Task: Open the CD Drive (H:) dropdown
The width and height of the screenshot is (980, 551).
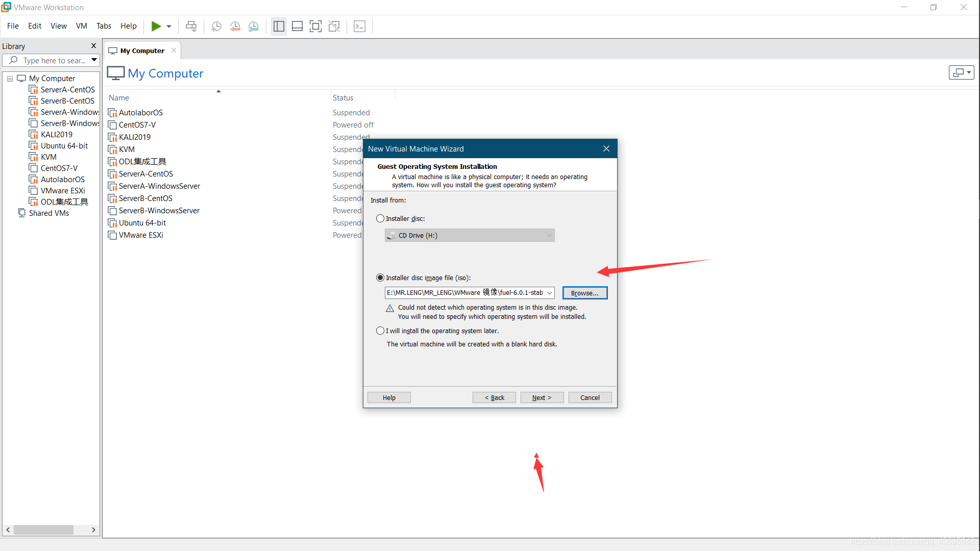Action: coord(470,235)
